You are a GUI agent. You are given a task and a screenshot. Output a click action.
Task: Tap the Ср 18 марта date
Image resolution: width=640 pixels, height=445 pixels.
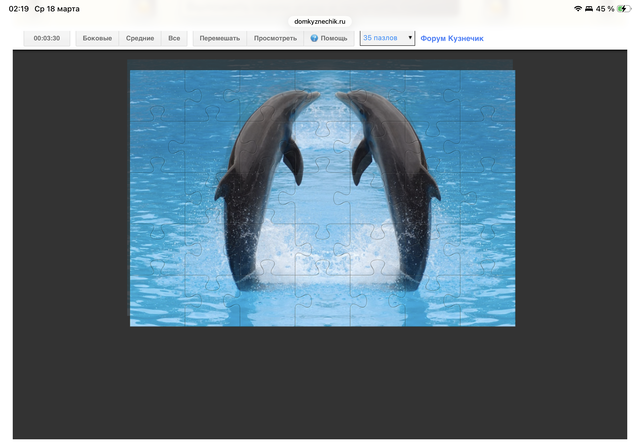click(x=57, y=8)
